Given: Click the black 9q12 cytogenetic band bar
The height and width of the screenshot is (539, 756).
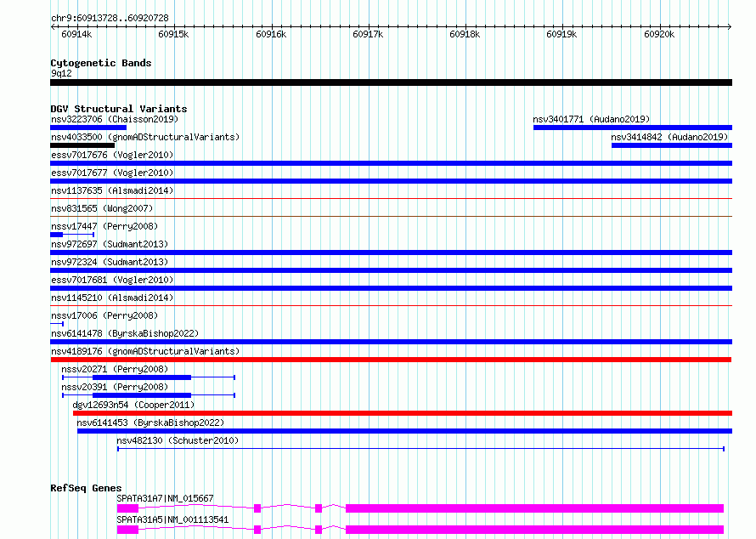Looking at the screenshot, I should tap(391, 82).
